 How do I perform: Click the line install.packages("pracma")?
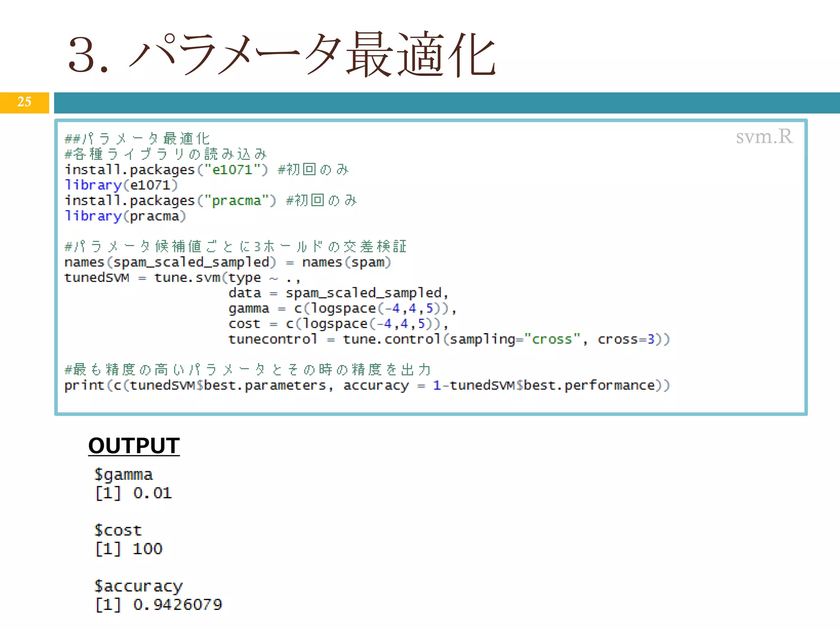(x=211, y=201)
